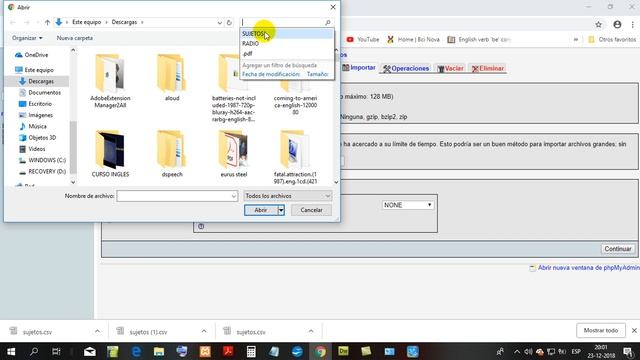Select the fatal.attraction folder
This screenshot has height=360, width=640.
[295, 157]
